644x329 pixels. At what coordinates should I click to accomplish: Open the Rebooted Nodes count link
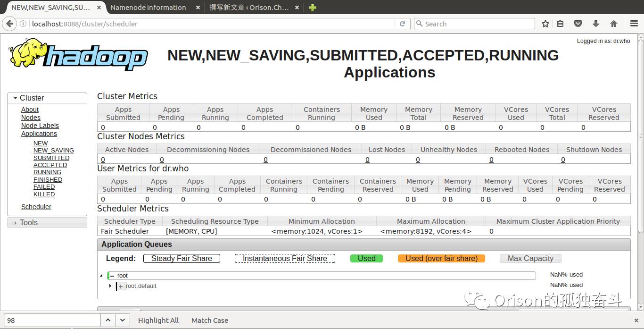tap(491, 160)
